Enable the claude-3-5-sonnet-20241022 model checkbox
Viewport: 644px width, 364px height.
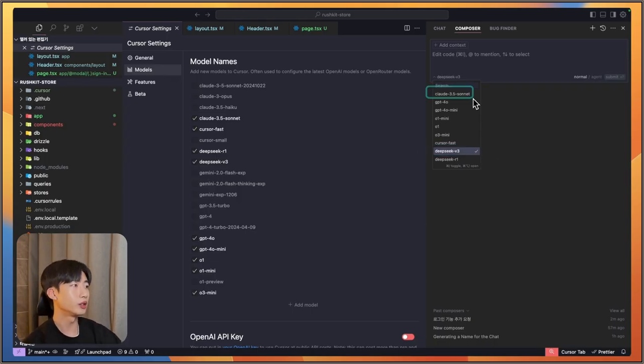[x=195, y=86]
